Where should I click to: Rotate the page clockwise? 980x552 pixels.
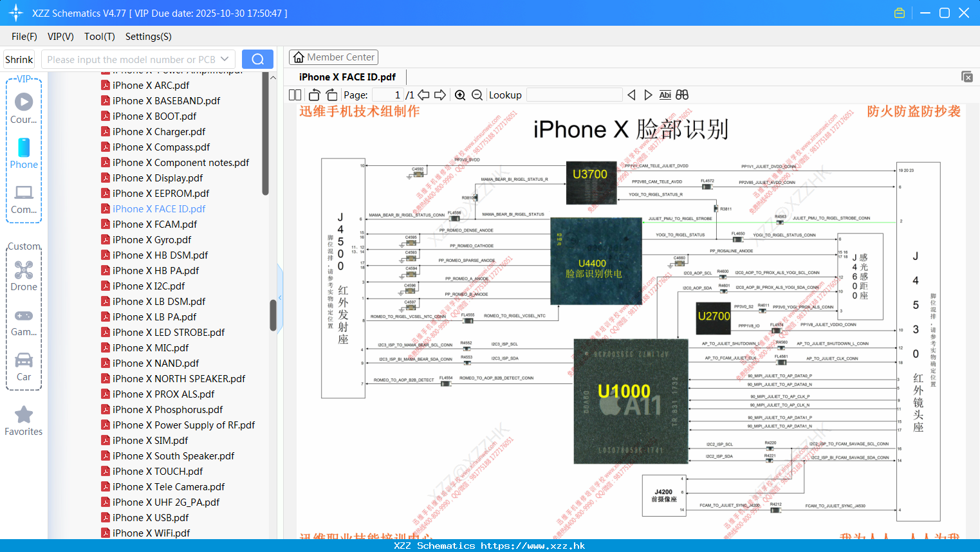point(331,95)
